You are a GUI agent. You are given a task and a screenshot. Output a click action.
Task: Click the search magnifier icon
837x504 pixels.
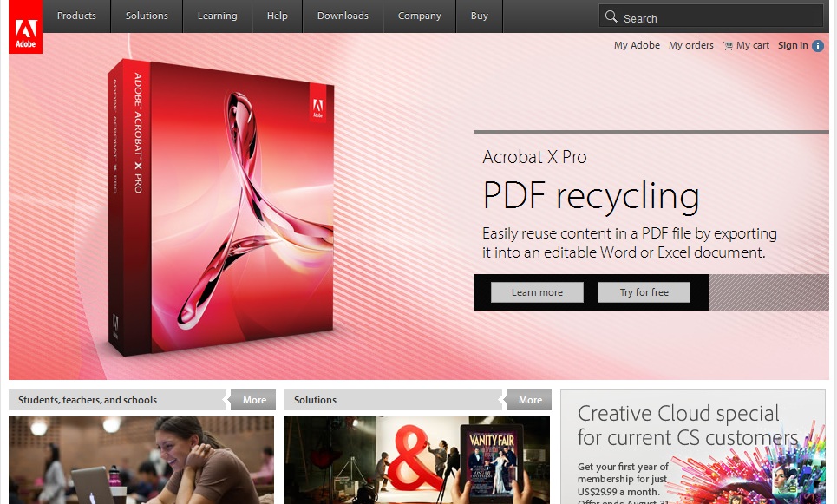point(611,16)
